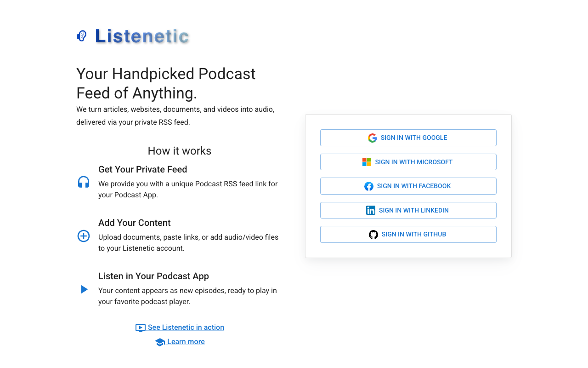The image size is (588, 368).
Task: Sign in with Facebook
Action: pos(408,186)
